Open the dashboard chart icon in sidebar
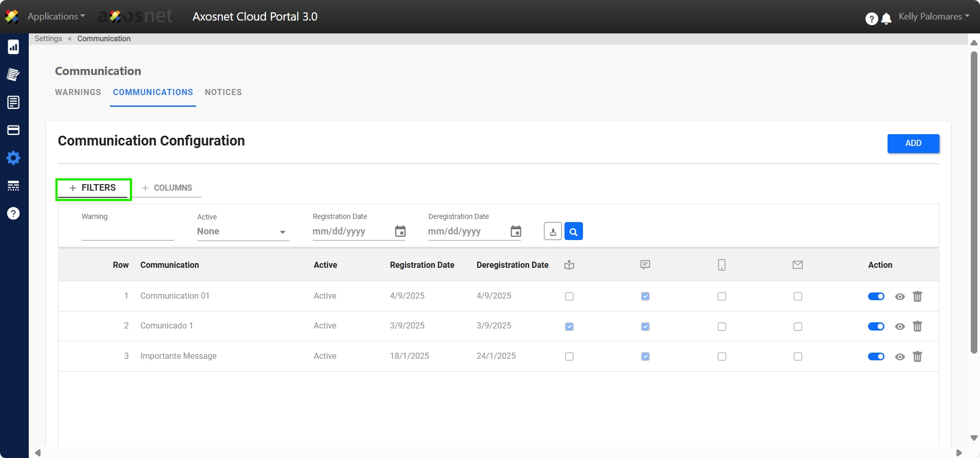This screenshot has width=980, height=458. pyautogui.click(x=13, y=47)
